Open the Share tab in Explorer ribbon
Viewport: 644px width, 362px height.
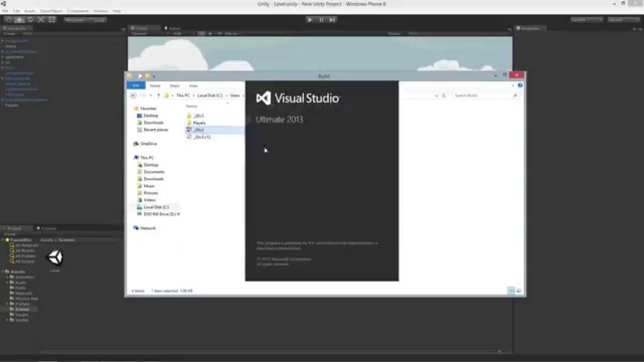(175, 85)
